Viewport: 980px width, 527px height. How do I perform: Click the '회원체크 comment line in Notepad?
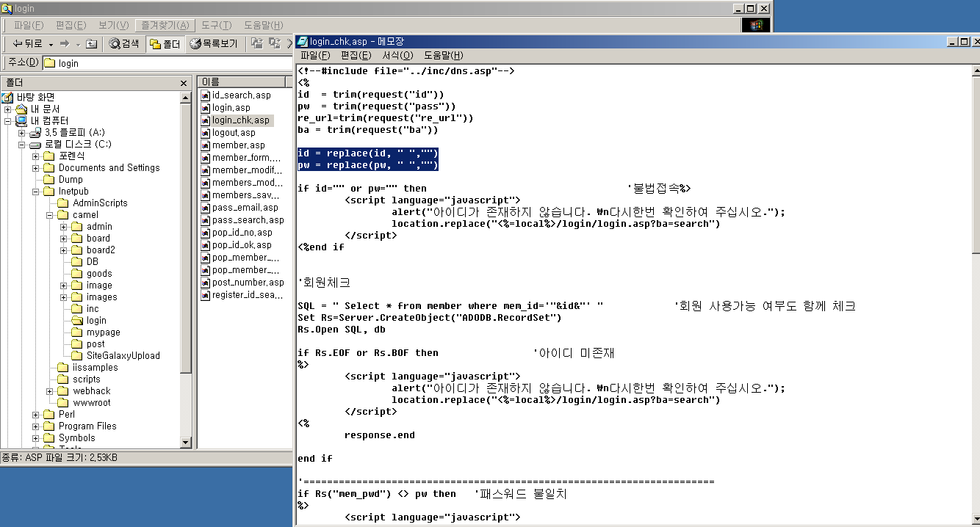pyautogui.click(x=324, y=283)
